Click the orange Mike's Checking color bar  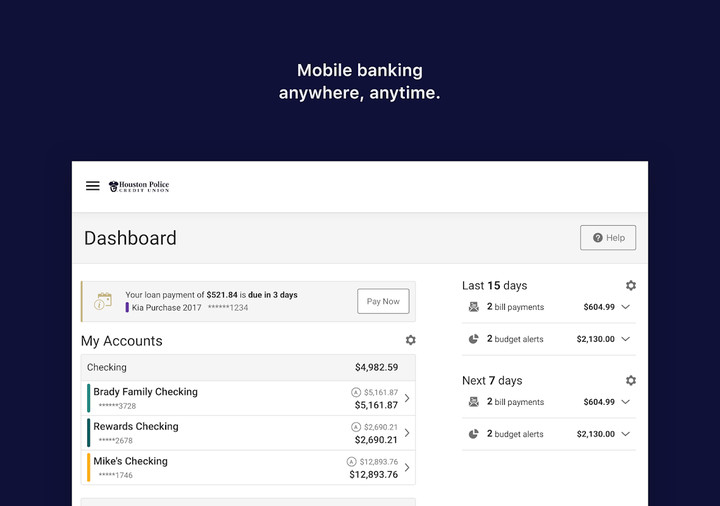pyautogui.click(x=89, y=467)
